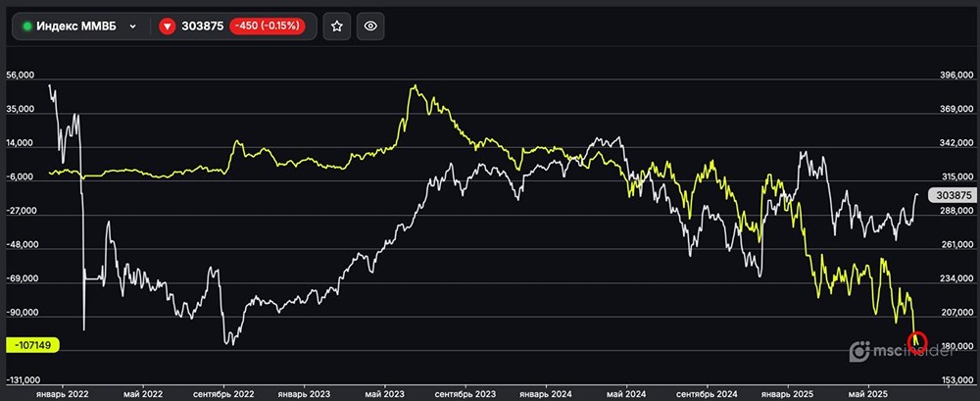Click the январь 2022 date label
980x401 pixels.
[x=63, y=395]
